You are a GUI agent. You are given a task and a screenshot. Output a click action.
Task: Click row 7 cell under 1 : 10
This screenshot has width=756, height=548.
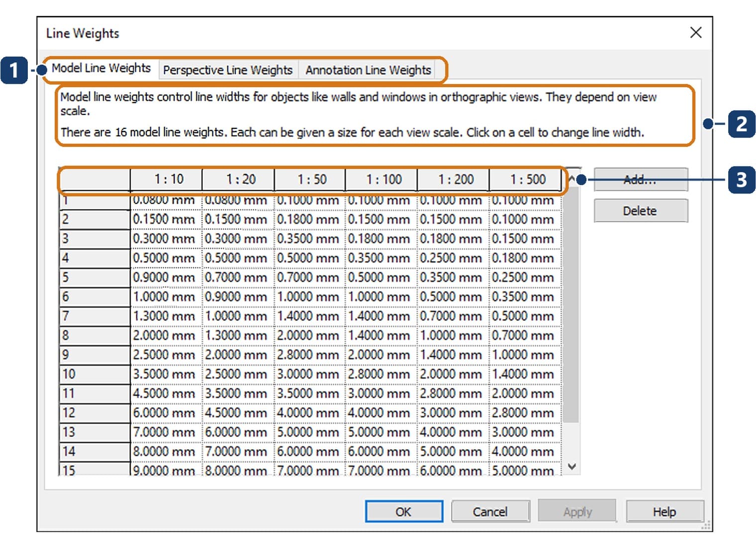pos(166,316)
